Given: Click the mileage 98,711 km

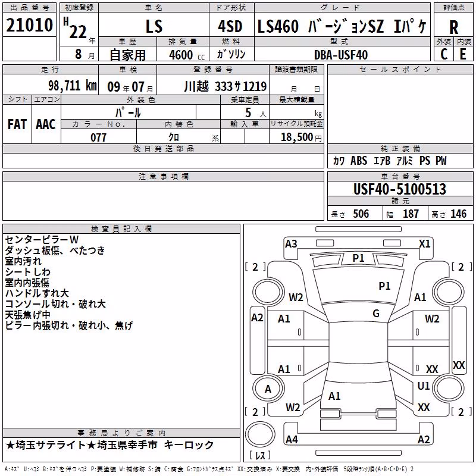Looking at the screenshot, I should pyautogui.click(x=73, y=86).
